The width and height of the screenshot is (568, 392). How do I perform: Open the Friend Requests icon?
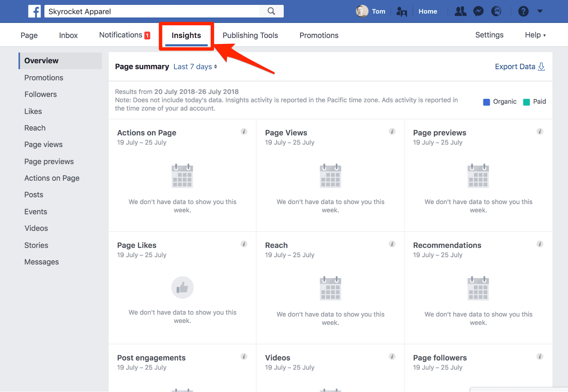coord(460,11)
